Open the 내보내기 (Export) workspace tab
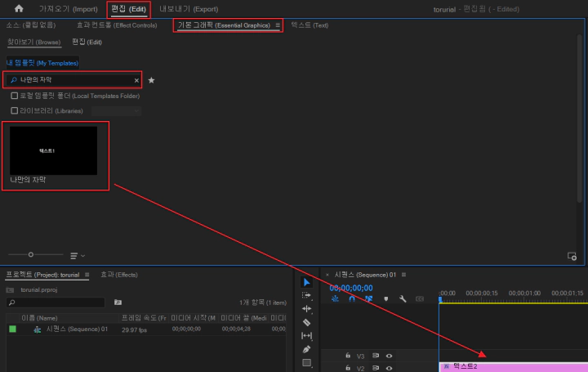 189,9
